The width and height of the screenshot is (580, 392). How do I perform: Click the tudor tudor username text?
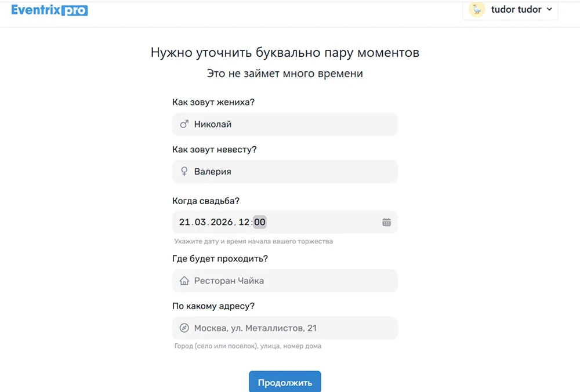[x=516, y=9]
